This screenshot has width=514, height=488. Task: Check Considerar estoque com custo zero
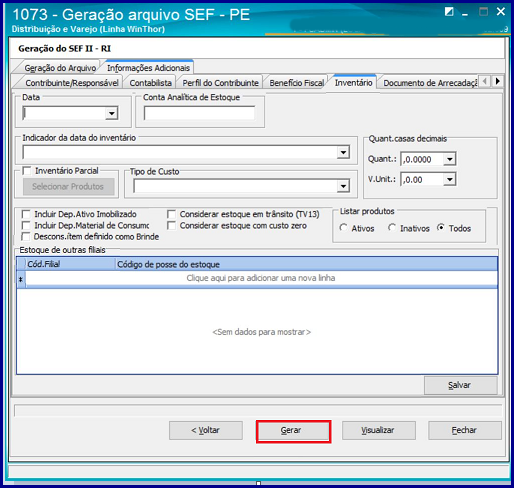pos(171,226)
